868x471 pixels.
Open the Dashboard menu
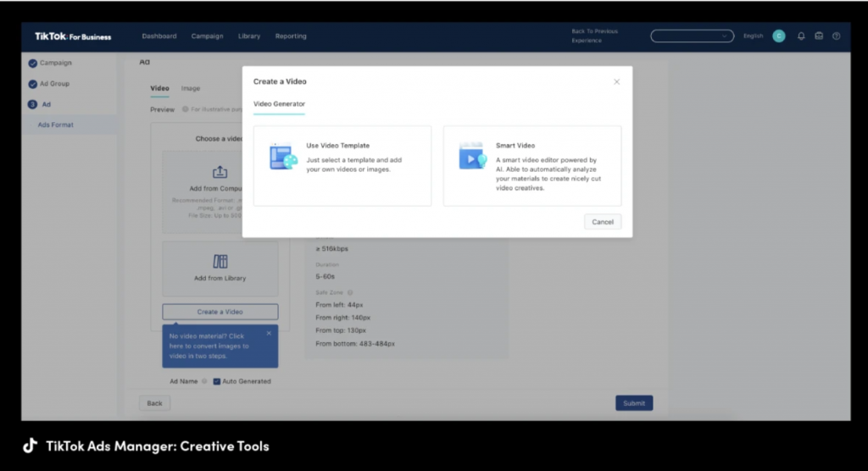[159, 36]
